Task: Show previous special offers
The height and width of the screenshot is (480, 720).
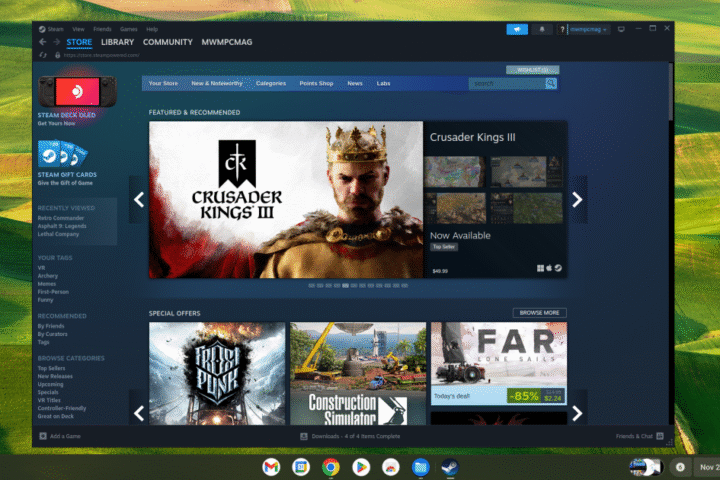Action: (139, 413)
